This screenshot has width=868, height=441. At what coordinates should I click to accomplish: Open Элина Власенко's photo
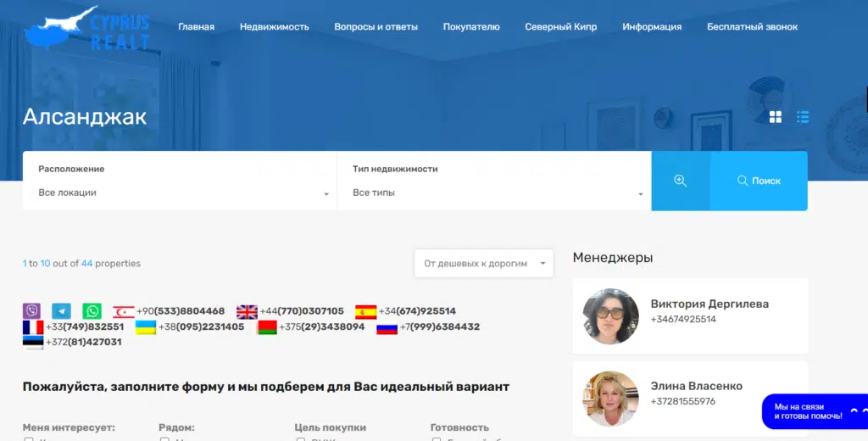click(610, 399)
